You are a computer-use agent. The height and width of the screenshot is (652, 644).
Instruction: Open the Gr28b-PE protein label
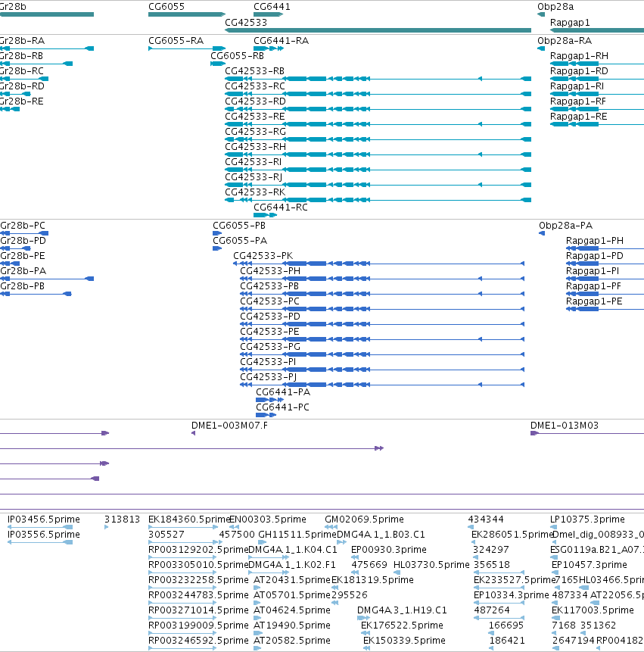click(x=23, y=256)
